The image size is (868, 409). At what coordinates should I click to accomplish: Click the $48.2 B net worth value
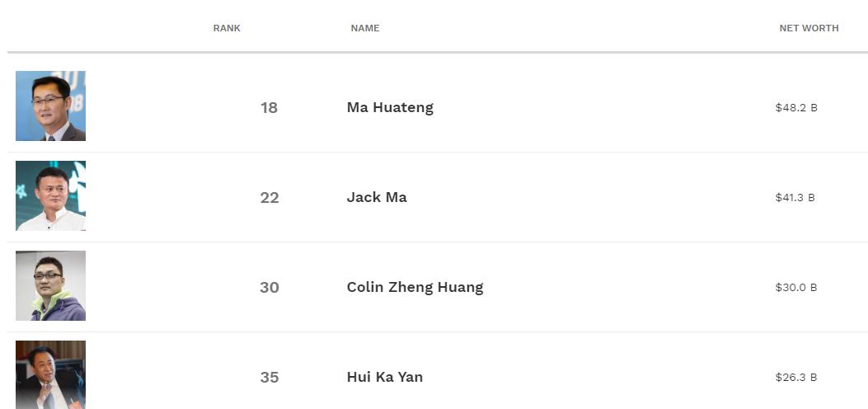pos(795,107)
